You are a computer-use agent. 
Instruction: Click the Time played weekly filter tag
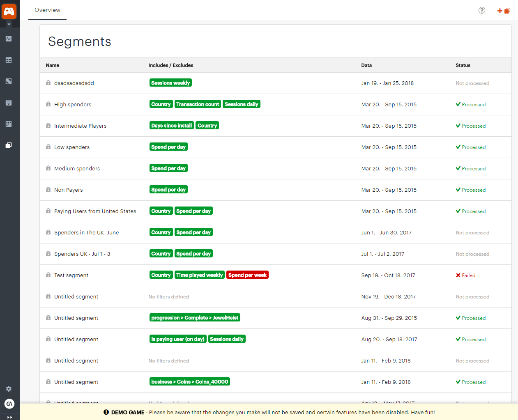coord(200,275)
